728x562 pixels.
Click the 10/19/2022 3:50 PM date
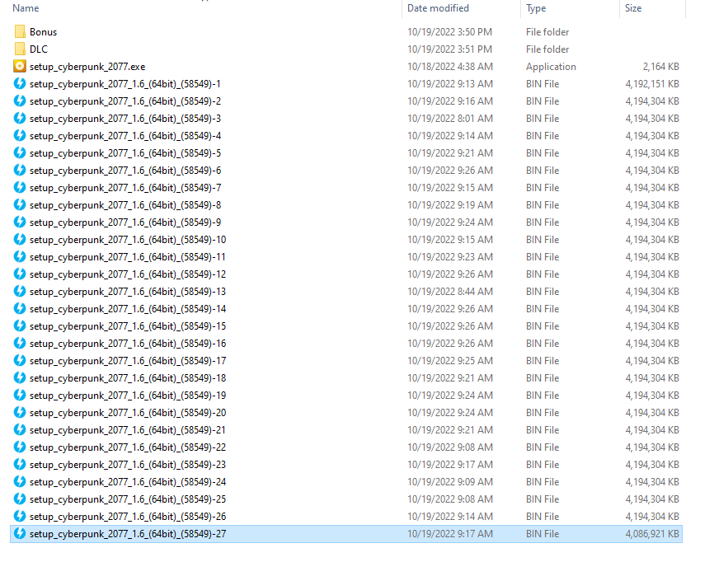[449, 32]
